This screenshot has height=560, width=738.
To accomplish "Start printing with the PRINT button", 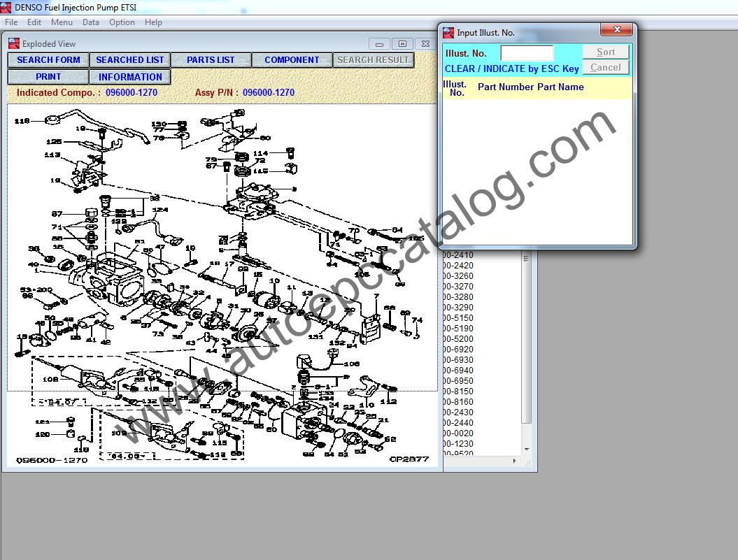I will coord(48,76).
